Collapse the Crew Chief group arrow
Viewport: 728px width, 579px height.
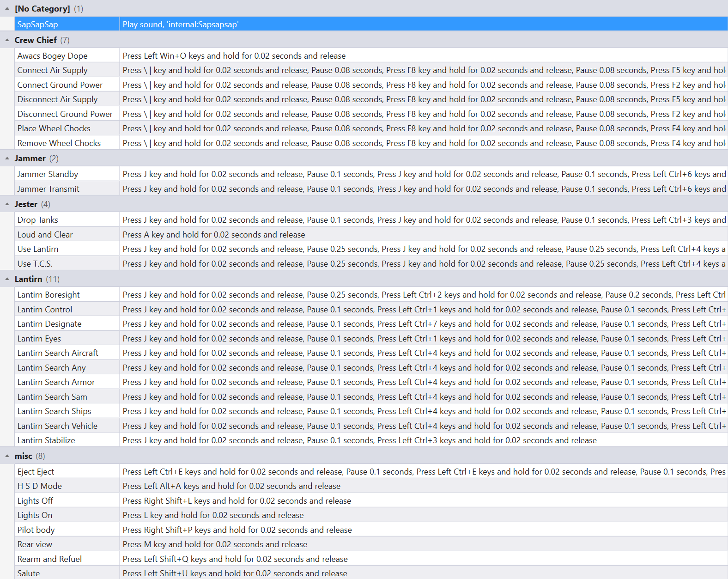coord(7,40)
